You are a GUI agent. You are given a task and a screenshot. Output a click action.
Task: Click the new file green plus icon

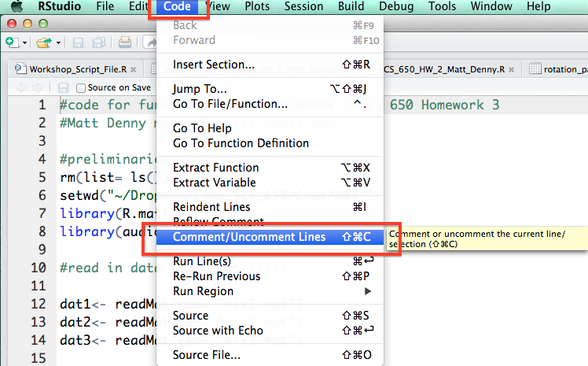[x=12, y=42]
